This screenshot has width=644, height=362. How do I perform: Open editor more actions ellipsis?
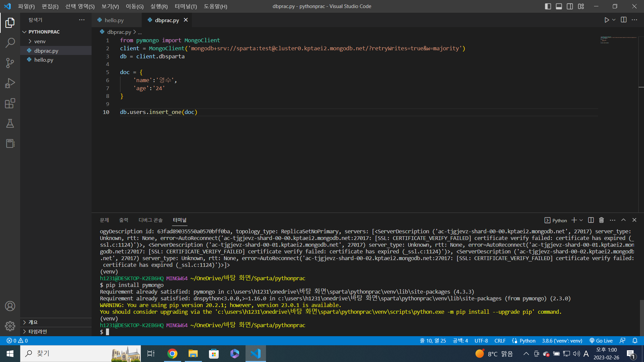pyautogui.click(x=634, y=20)
